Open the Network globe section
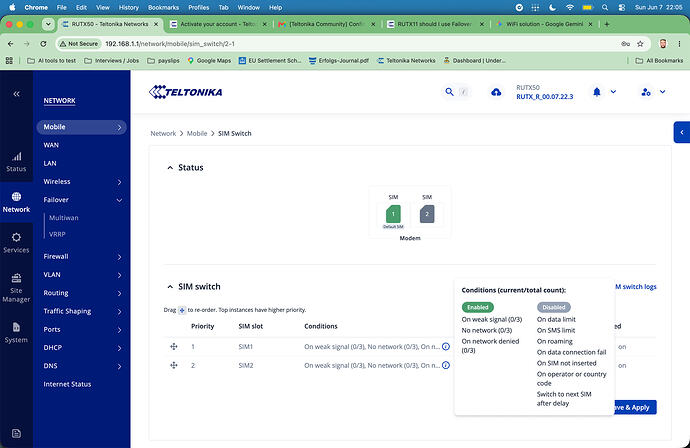The image size is (690, 448). click(x=16, y=202)
